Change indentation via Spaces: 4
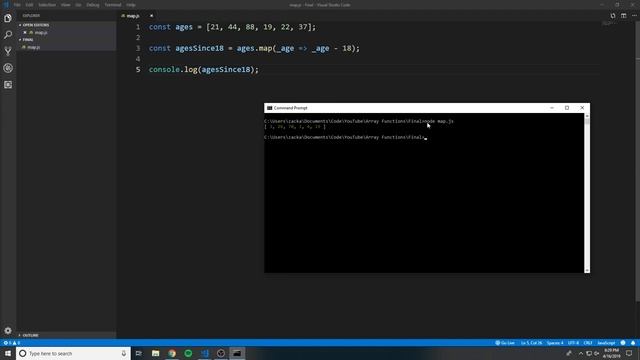 click(555, 343)
